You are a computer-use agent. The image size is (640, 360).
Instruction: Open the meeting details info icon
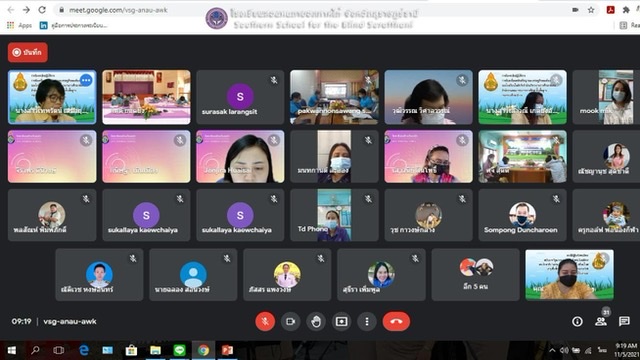[577, 322]
